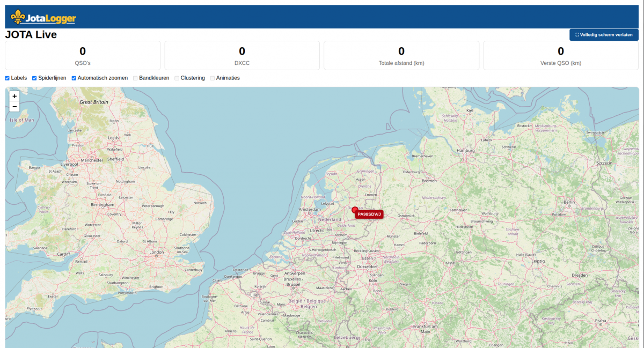Enable the Bandkleuren checkbox
The width and height of the screenshot is (644, 348).
coord(136,78)
